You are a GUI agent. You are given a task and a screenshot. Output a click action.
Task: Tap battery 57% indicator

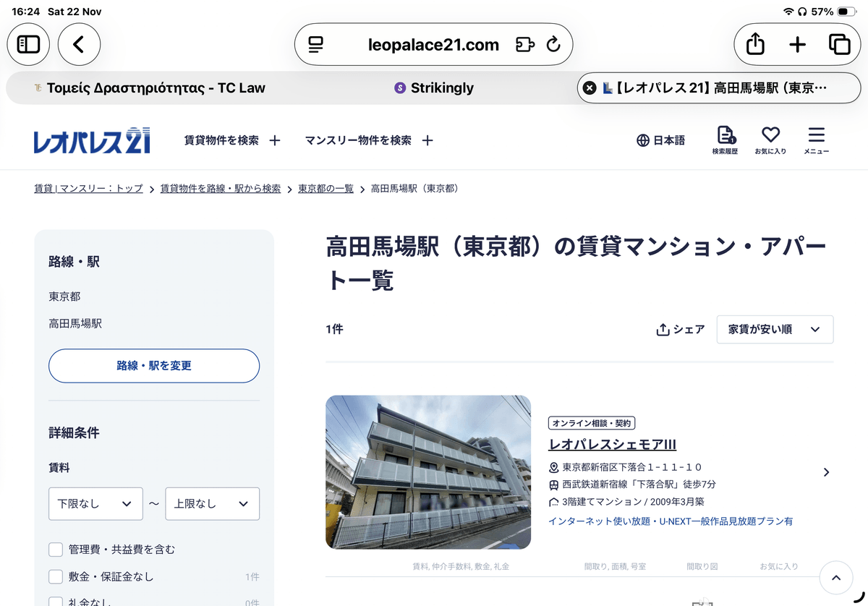[x=833, y=12]
